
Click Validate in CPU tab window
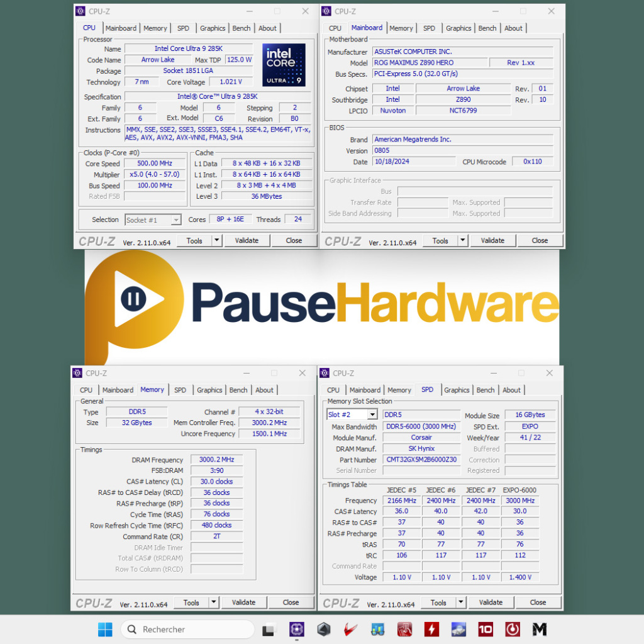click(247, 240)
